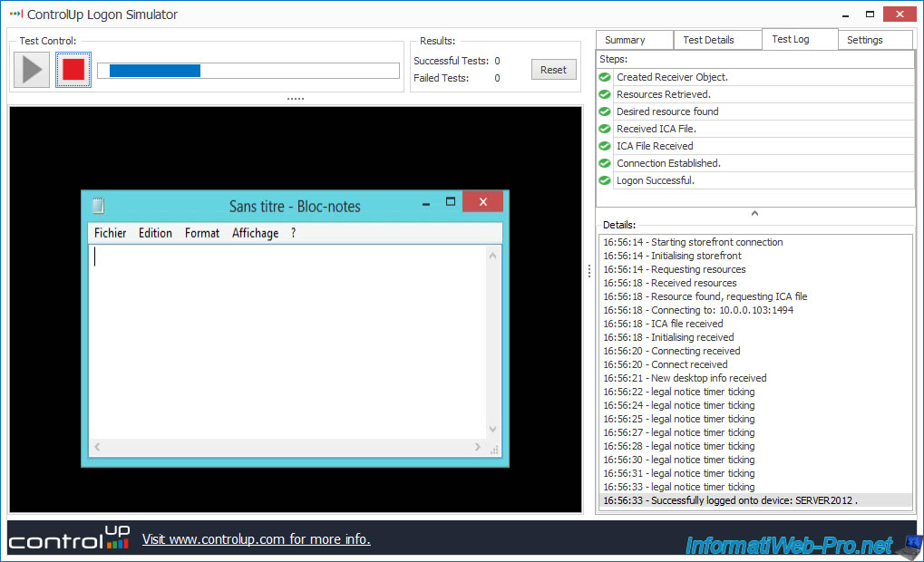Select log line 'Starting storefront connection'
The width and height of the screenshot is (924, 562).
pyautogui.click(x=756, y=242)
